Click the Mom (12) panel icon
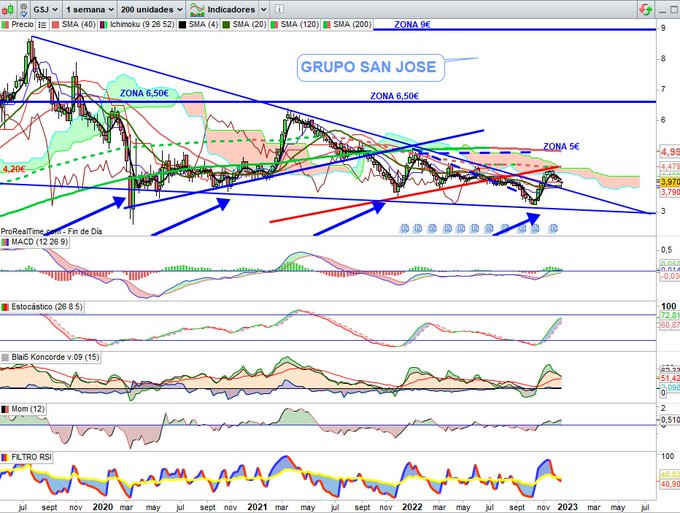Image resolution: width=680 pixels, height=513 pixels. pos(5,409)
